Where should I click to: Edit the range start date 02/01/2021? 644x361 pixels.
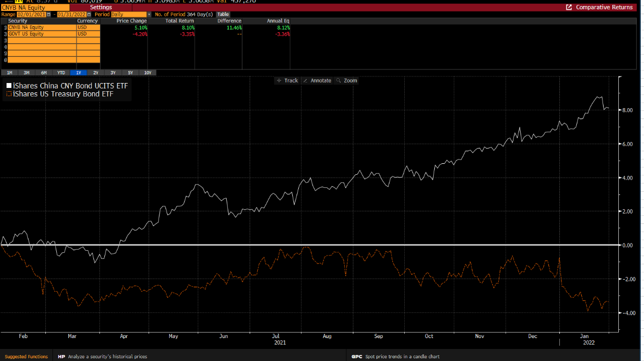[x=31, y=14]
